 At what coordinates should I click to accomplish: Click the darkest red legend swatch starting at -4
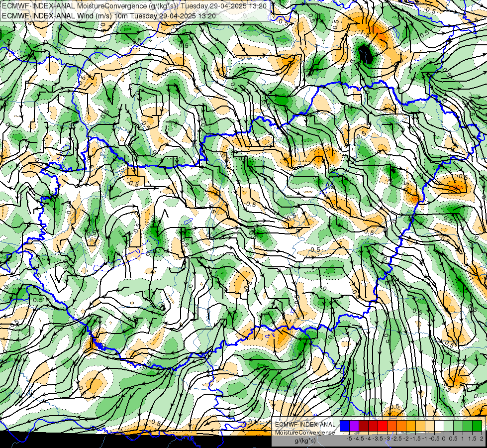364,426
